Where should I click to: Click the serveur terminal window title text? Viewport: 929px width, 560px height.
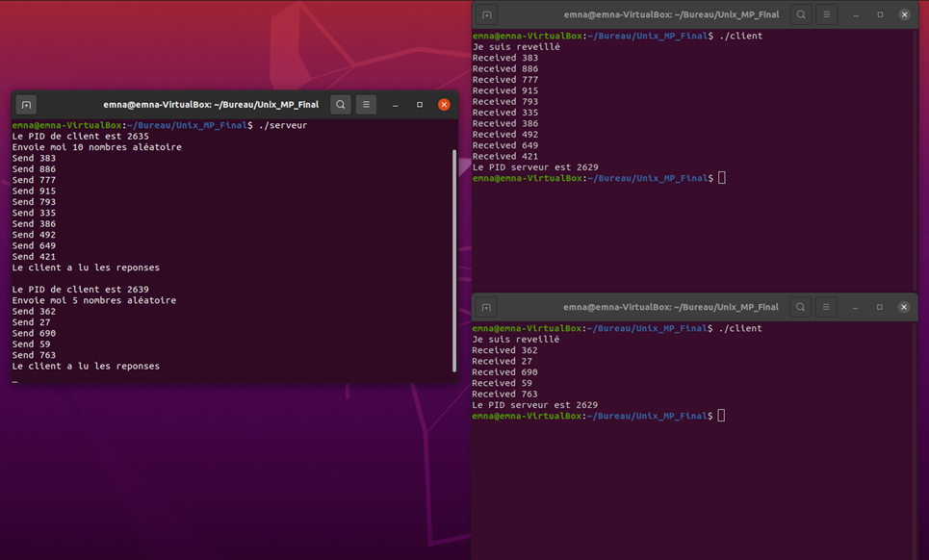(211, 105)
